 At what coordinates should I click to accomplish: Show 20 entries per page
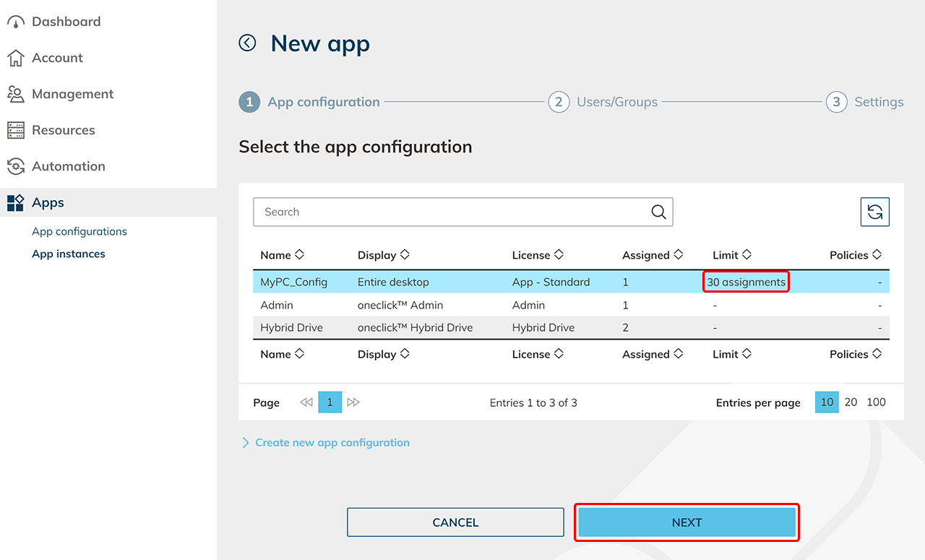click(851, 402)
